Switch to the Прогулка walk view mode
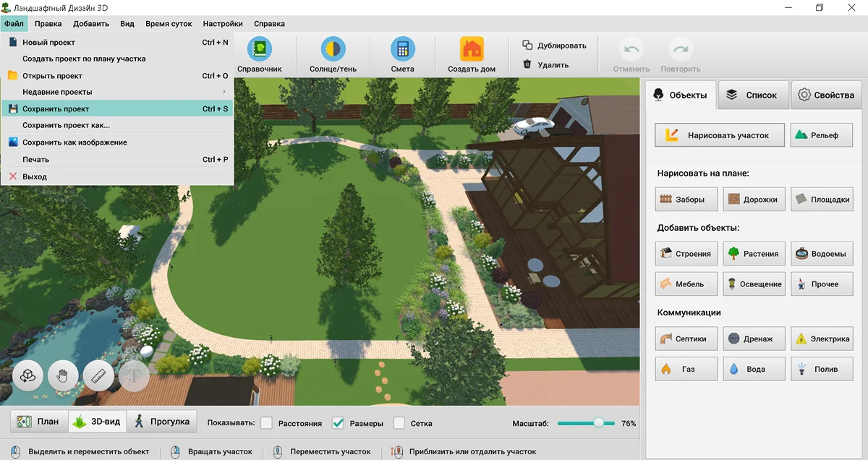 click(x=161, y=422)
